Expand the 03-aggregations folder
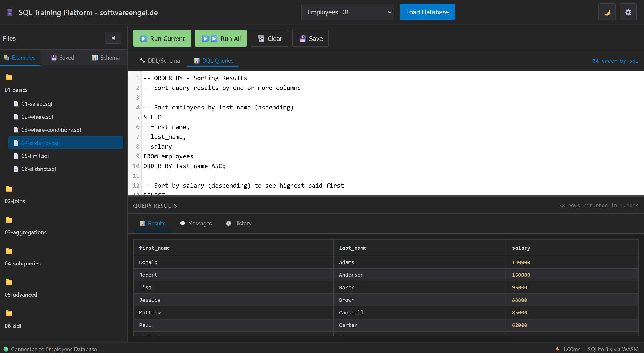The height and width of the screenshot is (353, 644). click(x=25, y=232)
